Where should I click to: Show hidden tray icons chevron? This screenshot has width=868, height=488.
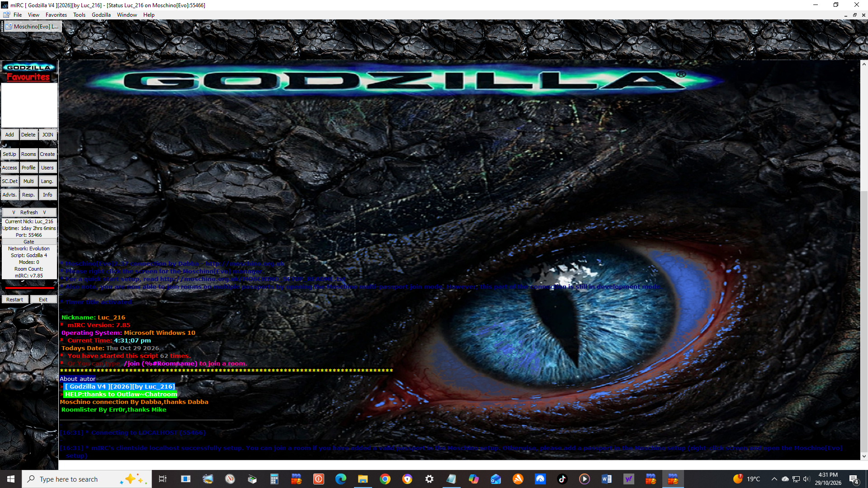pyautogui.click(x=774, y=479)
